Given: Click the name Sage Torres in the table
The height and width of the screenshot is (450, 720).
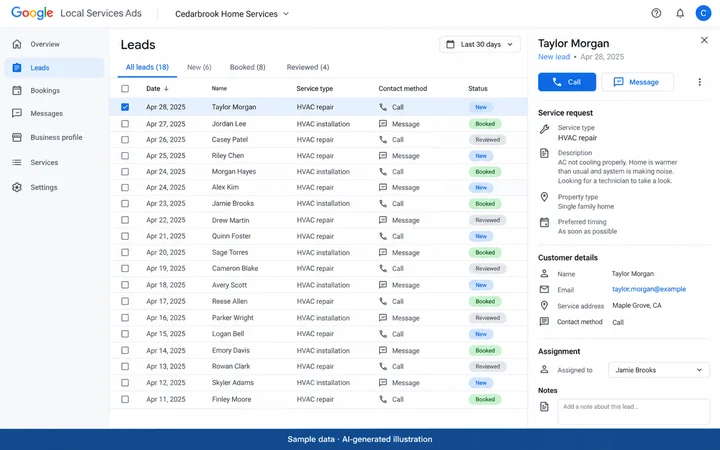Looking at the screenshot, I should 230,253.
